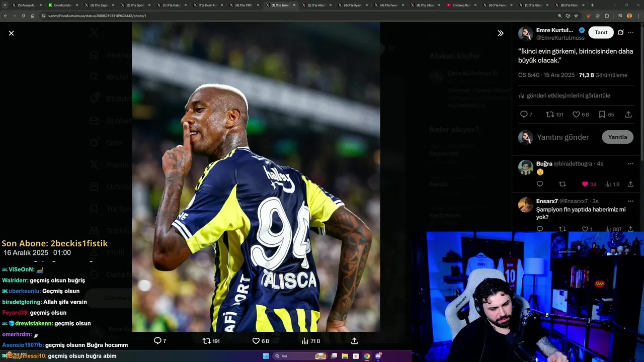The image size is (644, 362).
Task: Open the browser extensions puzzle icon
Action: (607, 16)
